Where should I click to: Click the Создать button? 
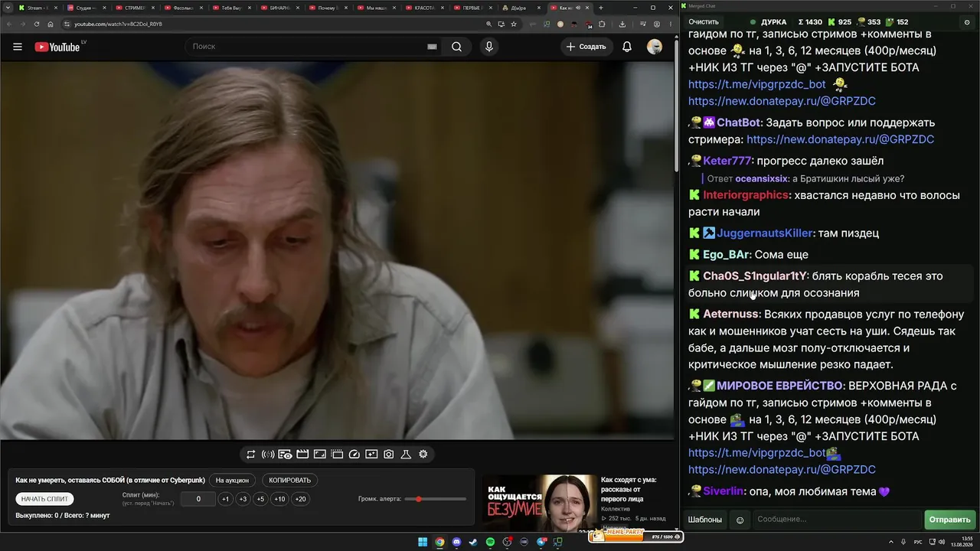click(x=586, y=47)
